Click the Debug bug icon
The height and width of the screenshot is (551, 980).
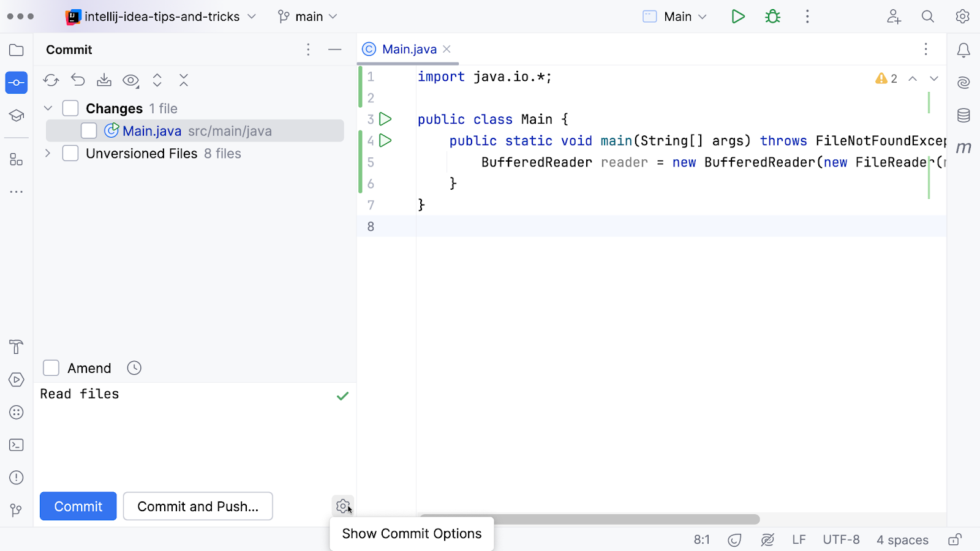(772, 17)
